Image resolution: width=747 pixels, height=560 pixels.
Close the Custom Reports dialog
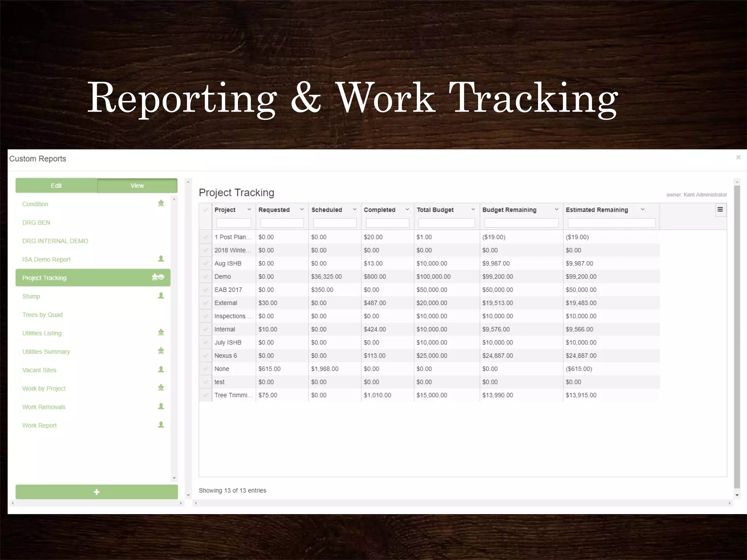tap(738, 157)
